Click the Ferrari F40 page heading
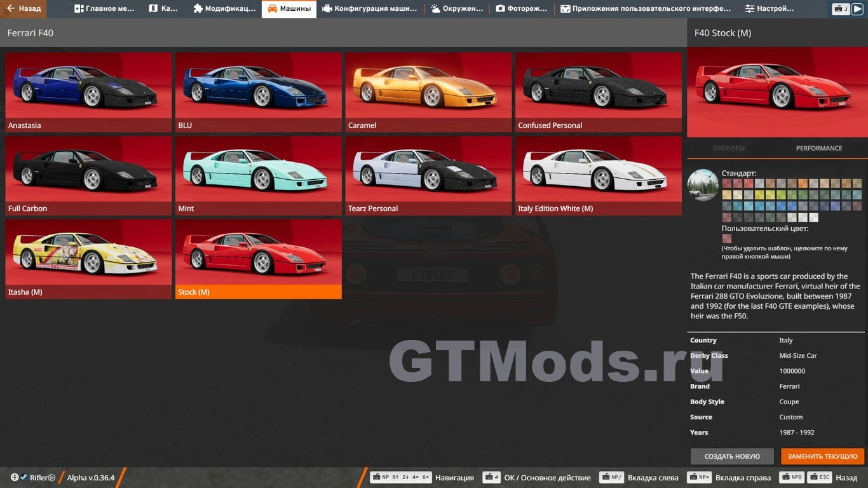 [31, 33]
